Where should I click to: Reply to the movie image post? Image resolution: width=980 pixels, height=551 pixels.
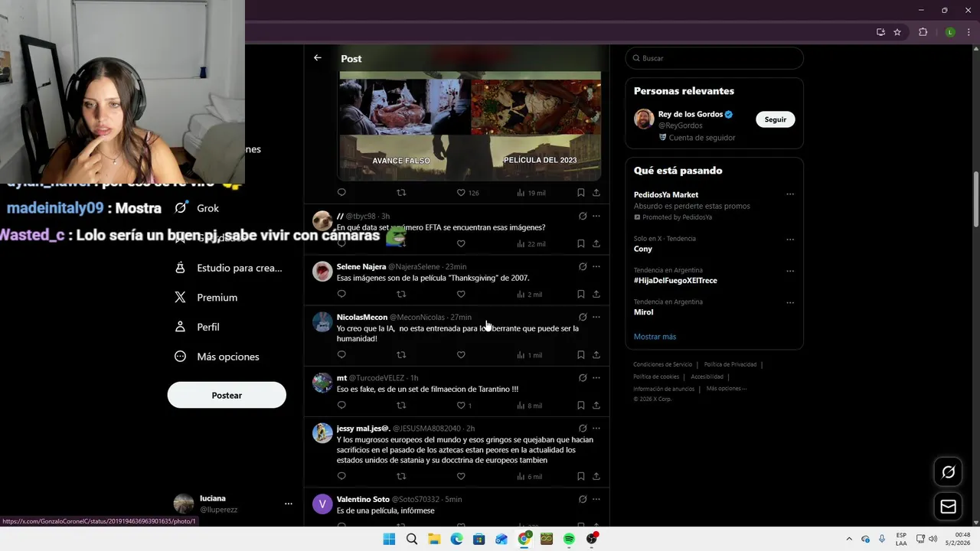point(341,193)
